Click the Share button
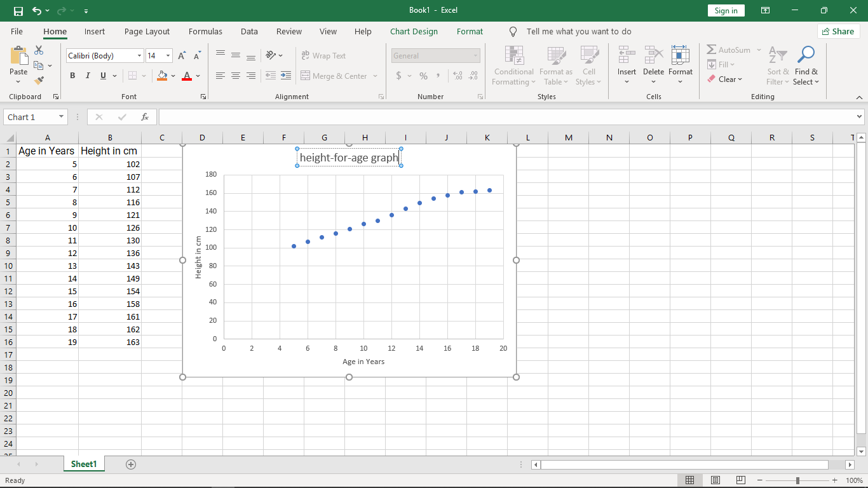 838,31
